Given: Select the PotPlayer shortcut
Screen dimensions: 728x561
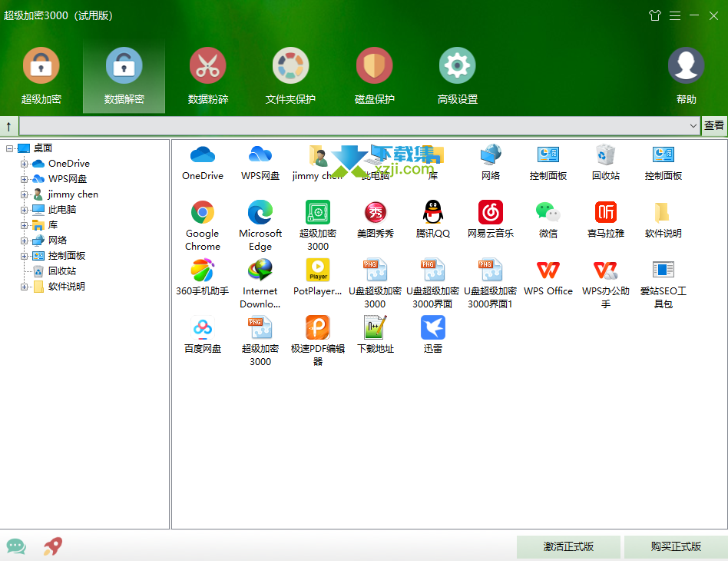Looking at the screenshot, I should (318, 278).
